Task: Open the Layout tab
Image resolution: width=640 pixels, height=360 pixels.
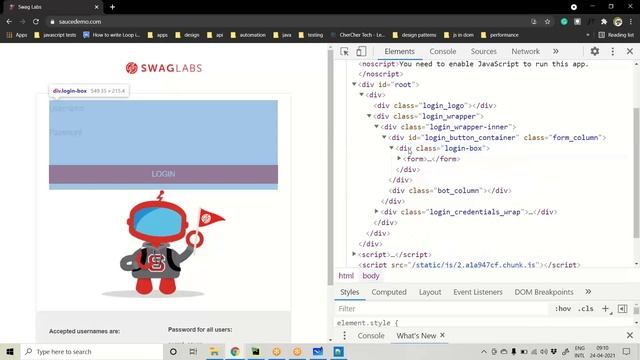Action: (430, 292)
